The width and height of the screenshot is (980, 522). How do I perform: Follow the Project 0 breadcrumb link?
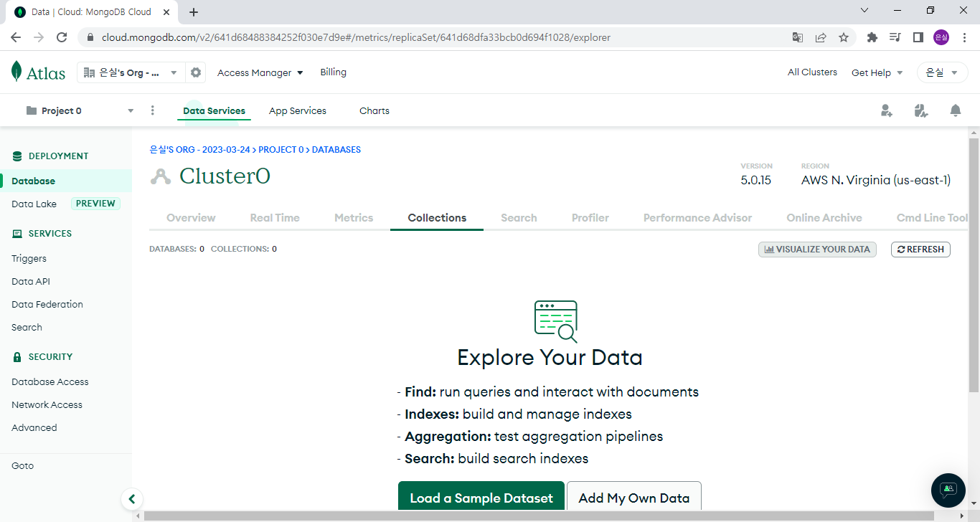click(281, 150)
